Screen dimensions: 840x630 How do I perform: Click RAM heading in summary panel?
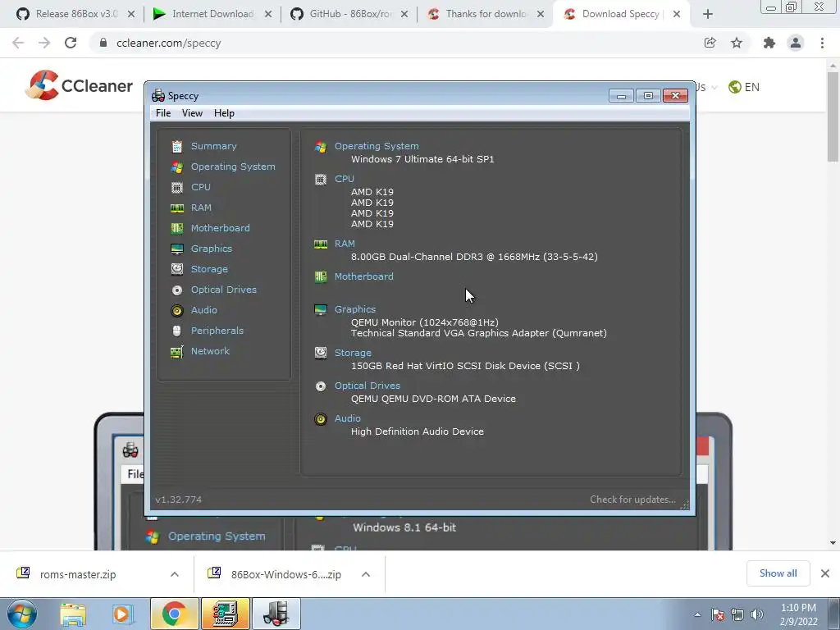[x=345, y=244]
